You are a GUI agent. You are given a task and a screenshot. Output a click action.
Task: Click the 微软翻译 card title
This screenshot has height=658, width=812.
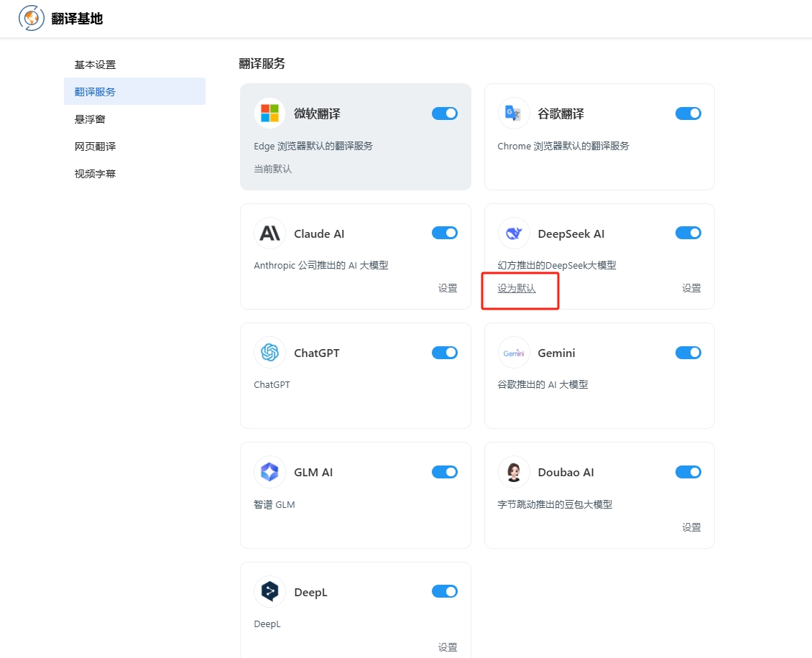point(318,114)
